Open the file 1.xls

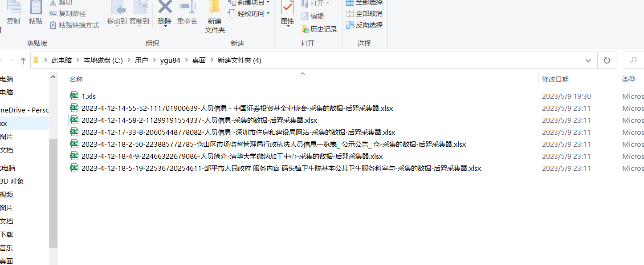88,96
